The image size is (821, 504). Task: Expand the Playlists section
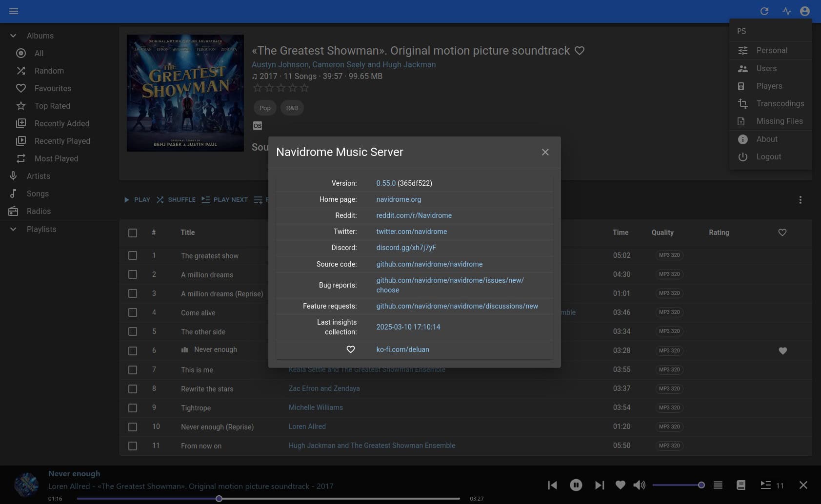tap(13, 229)
